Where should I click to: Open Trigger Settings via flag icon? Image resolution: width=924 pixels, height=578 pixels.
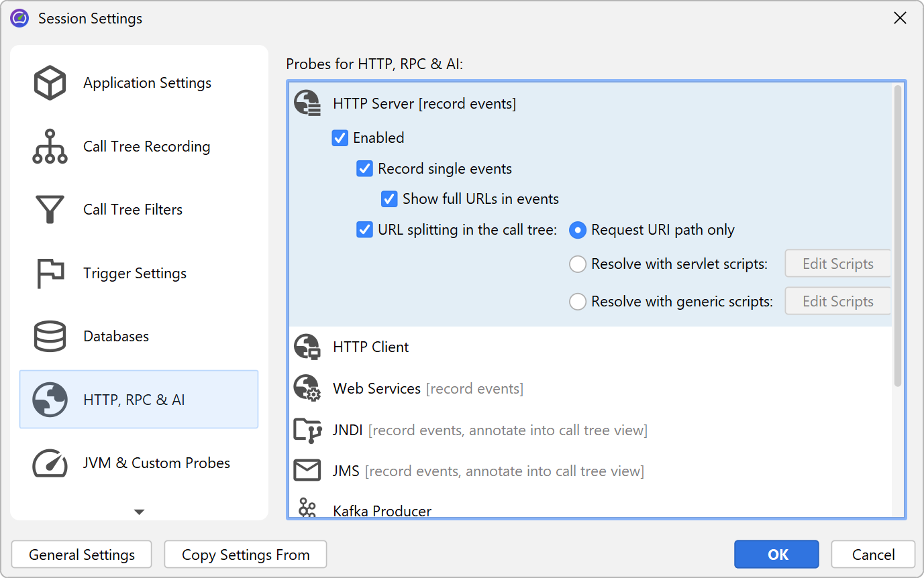tap(50, 274)
